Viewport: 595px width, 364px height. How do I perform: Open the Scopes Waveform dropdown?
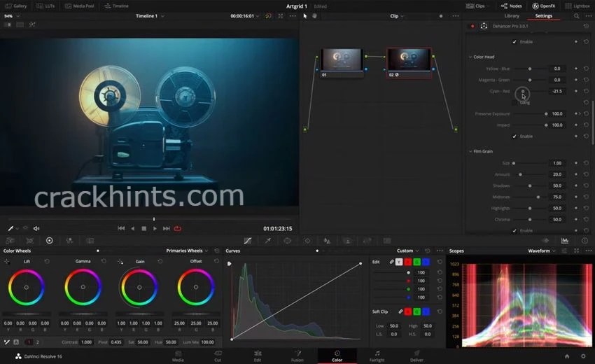point(542,251)
